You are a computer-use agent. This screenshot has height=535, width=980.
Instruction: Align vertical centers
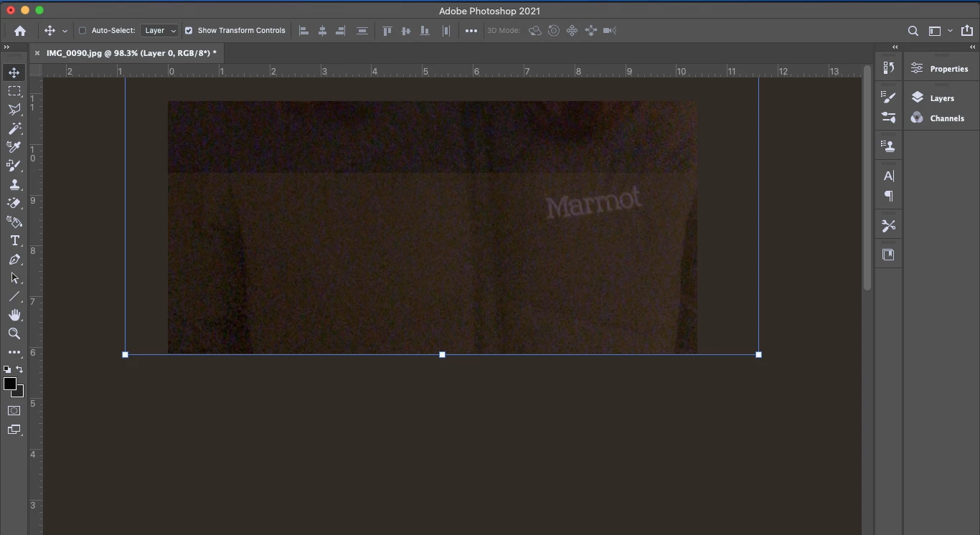[406, 31]
